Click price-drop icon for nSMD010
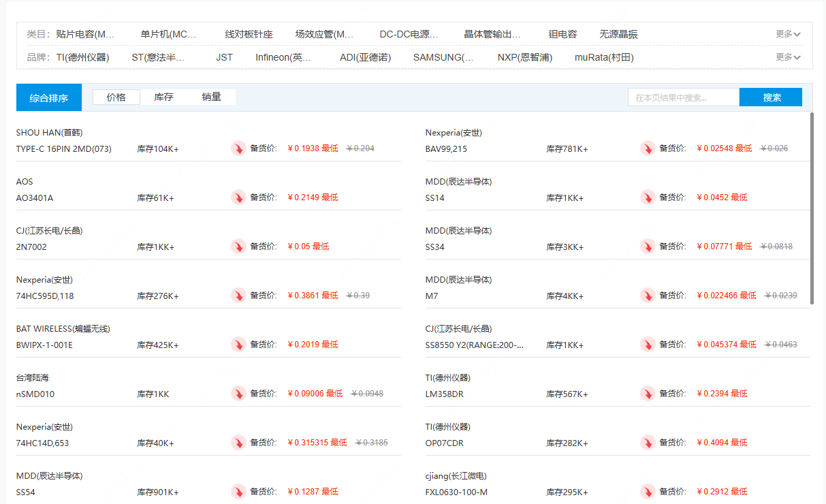 click(238, 394)
